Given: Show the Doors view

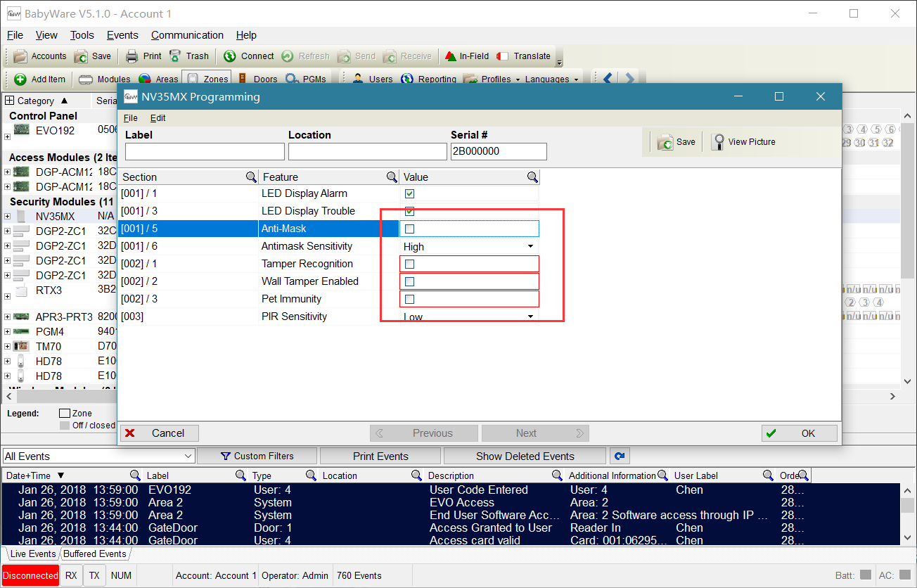Looking at the screenshot, I should tap(257, 79).
